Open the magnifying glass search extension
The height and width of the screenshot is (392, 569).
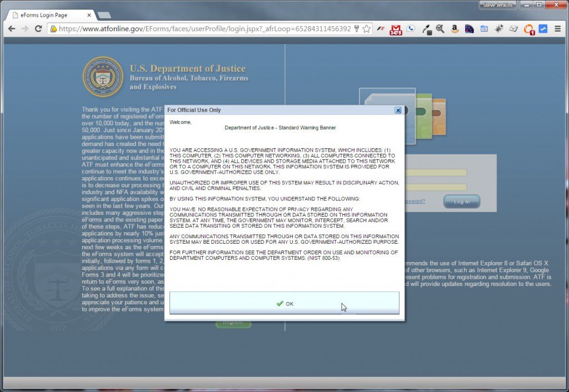point(439,28)
